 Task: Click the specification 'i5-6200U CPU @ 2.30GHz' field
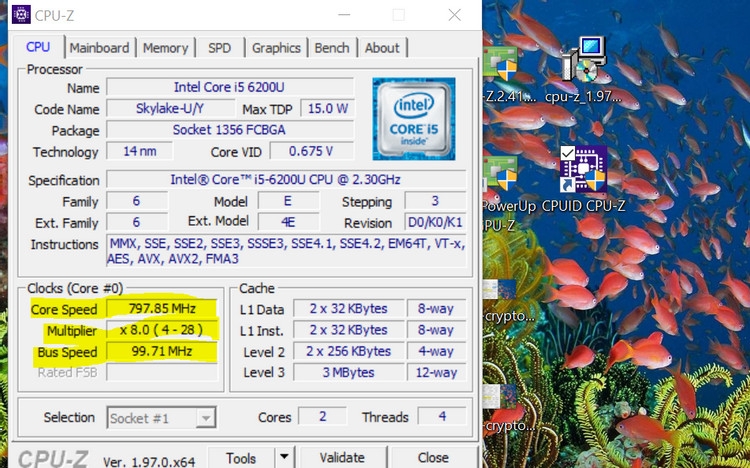pyautogui.click(x=286, y=179)
